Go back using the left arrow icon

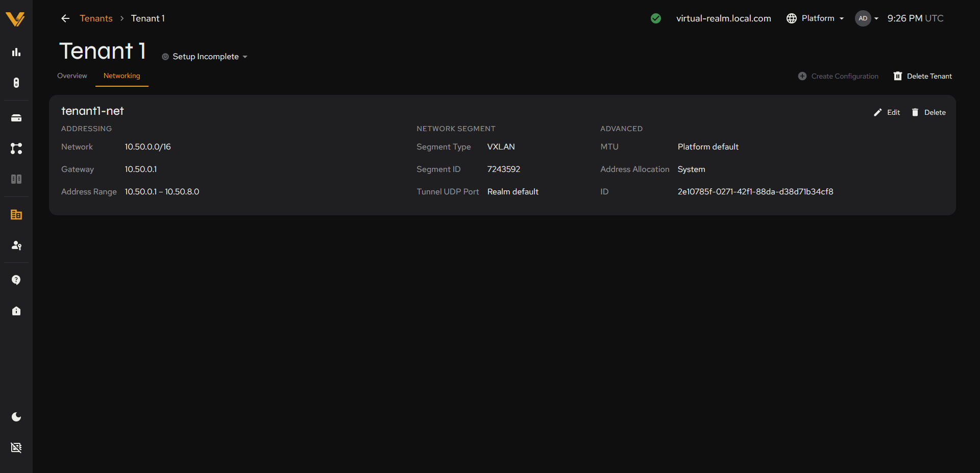click(x=65, y=18)
